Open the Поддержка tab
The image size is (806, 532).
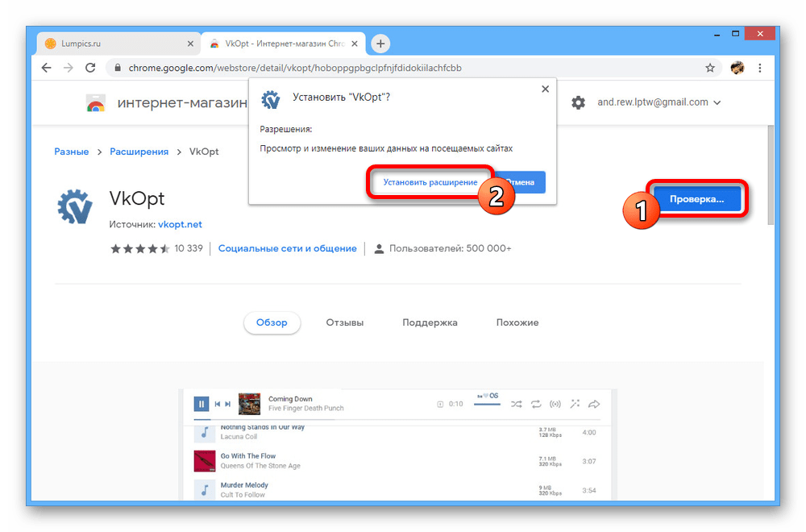point(430,322)
